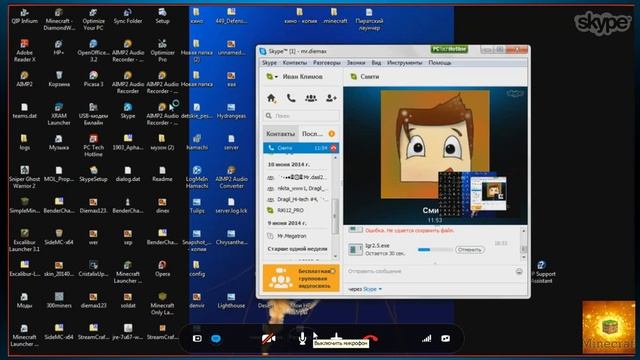This screenshot has width=640, height=360.
Task: Open the Excalibur Launcher 3.1 icon
Action: [x=24, y=240]
